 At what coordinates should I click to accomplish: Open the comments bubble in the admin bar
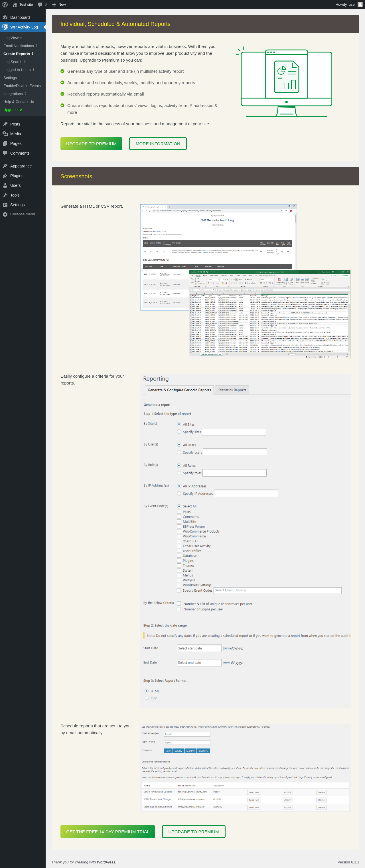42,4
